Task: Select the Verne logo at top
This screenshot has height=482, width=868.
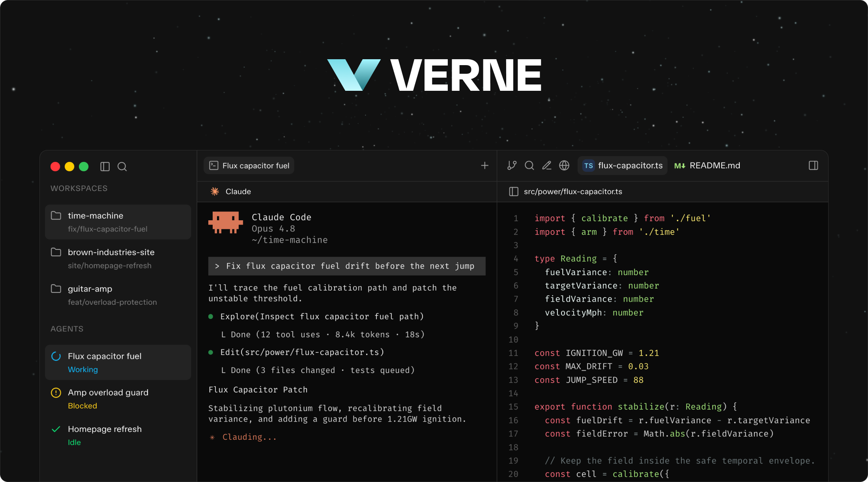Action: pos(434,75)
